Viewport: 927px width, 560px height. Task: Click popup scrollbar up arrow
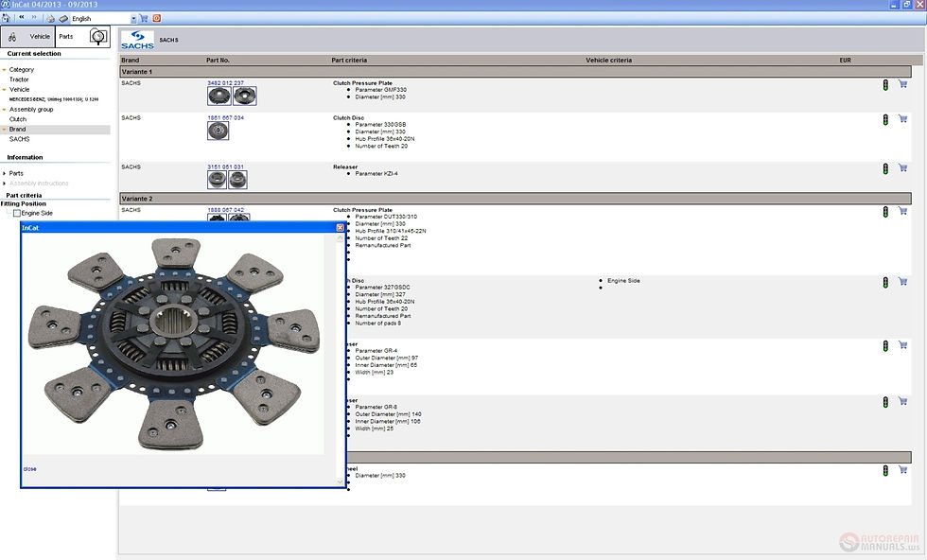click(340, 238)
